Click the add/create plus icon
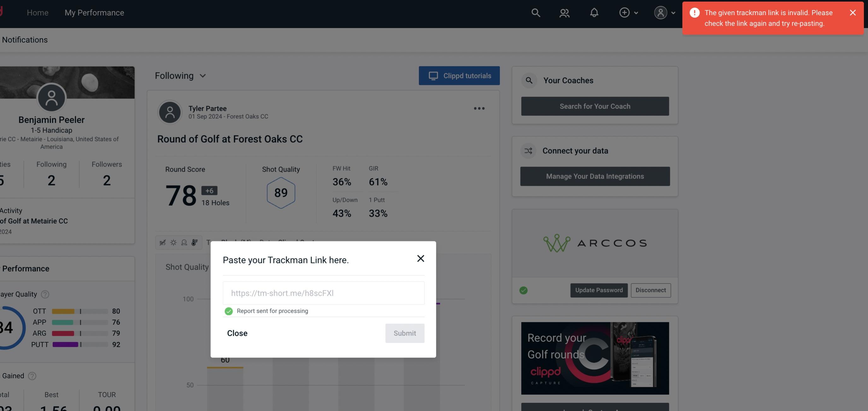This screenshot has height=411, width=868. pyautogui.click(x=625, y=12)
